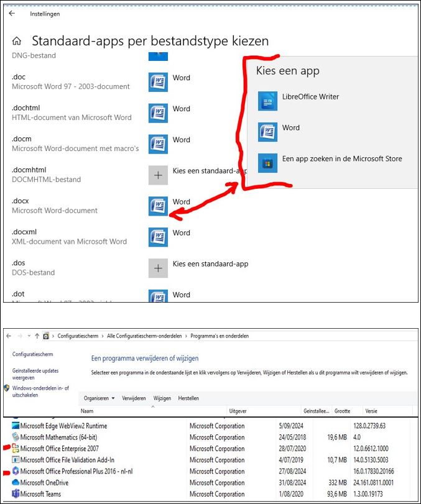Click the plus icon for .dos file type

(158, 268)
